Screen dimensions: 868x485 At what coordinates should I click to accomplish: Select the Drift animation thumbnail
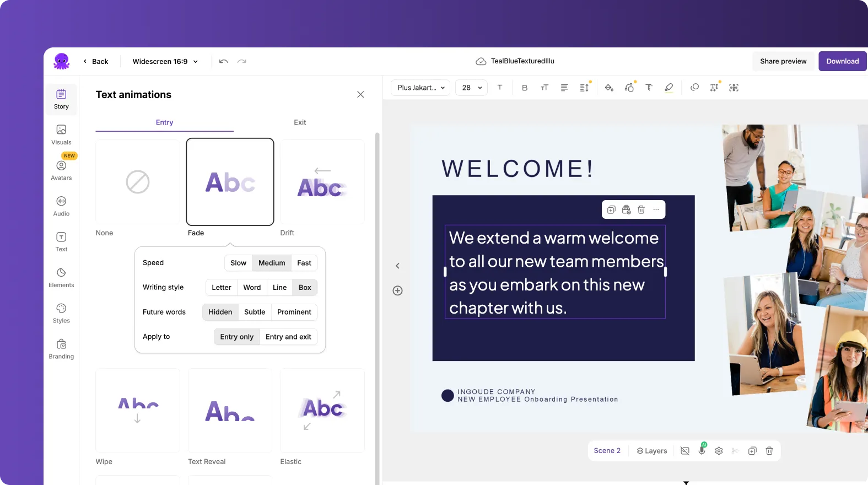coord(322,182)
